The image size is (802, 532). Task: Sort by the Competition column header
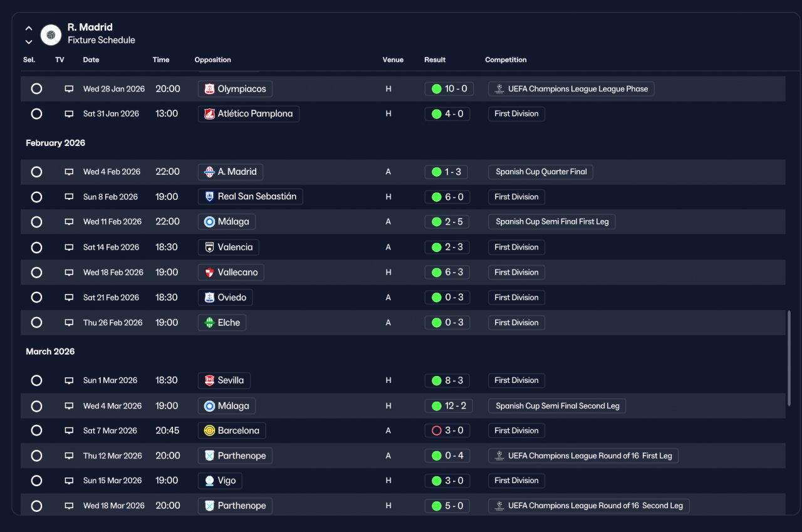[506, 60]
